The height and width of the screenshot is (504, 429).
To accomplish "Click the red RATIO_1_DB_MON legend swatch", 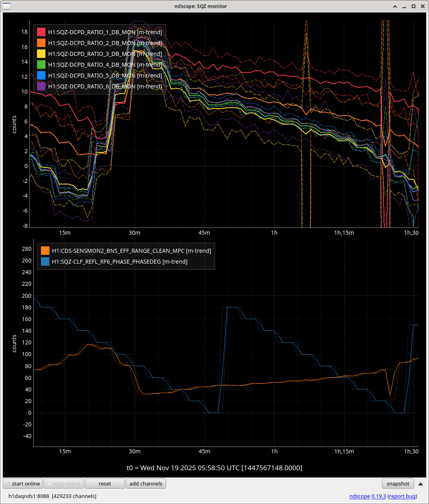I will 41,32.
